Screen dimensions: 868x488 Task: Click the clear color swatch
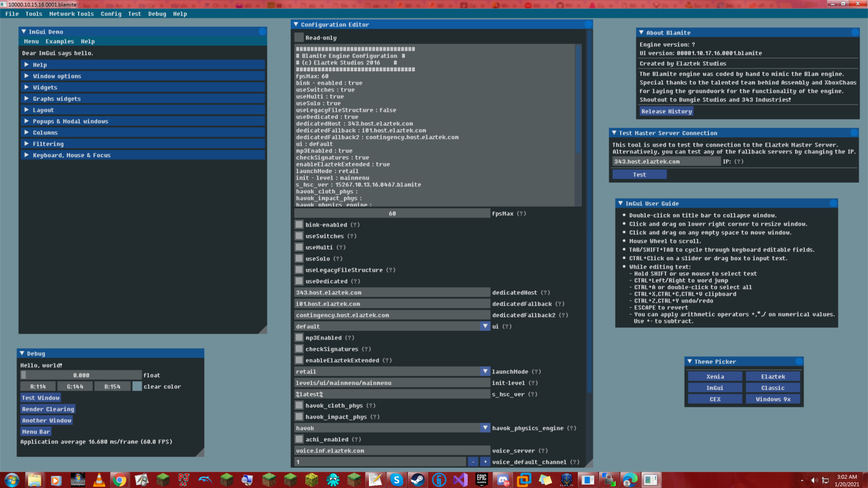pos(137,387)
